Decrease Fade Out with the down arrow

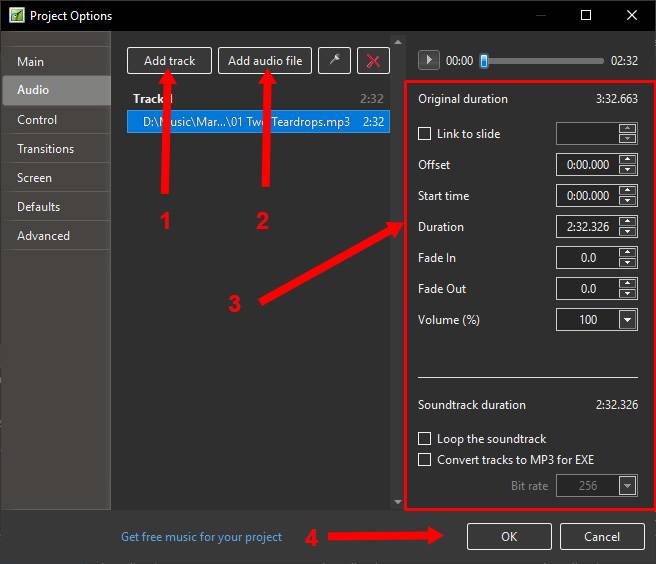coord(628,294)
